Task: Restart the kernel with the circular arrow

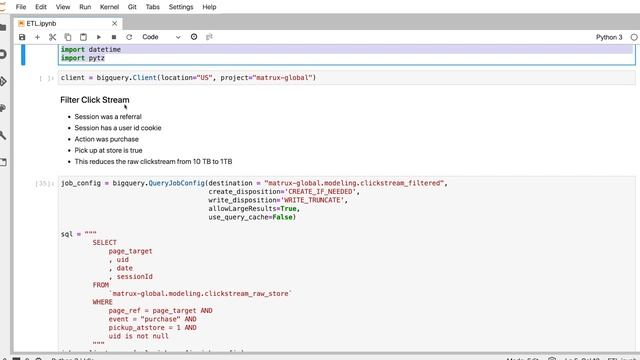Action: point(129,37)
